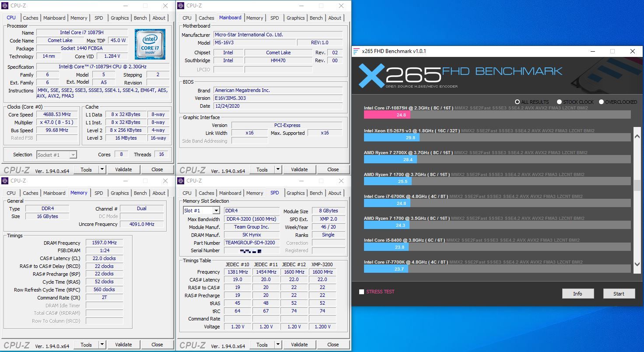Open the Tools dropdown arrow in SPD window

coord(278,345)
